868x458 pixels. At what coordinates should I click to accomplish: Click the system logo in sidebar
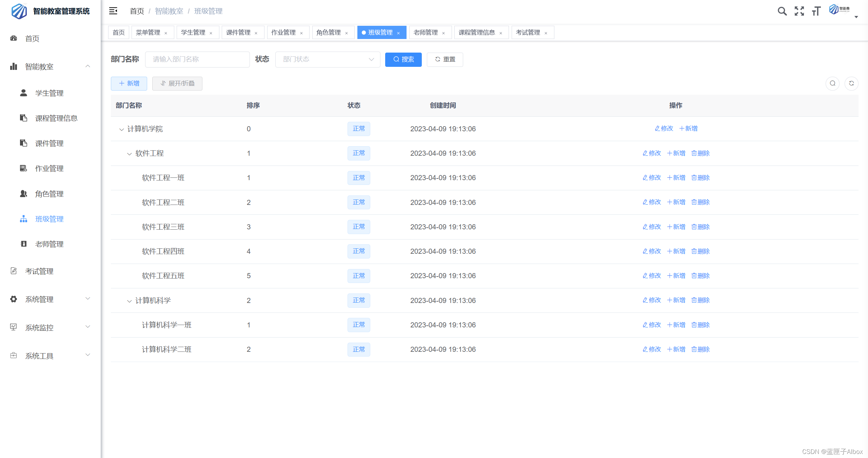point(19,11)
